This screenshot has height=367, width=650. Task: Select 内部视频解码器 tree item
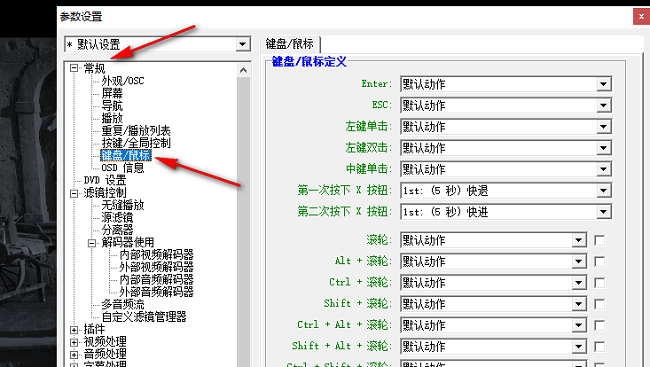coord(156,255)
